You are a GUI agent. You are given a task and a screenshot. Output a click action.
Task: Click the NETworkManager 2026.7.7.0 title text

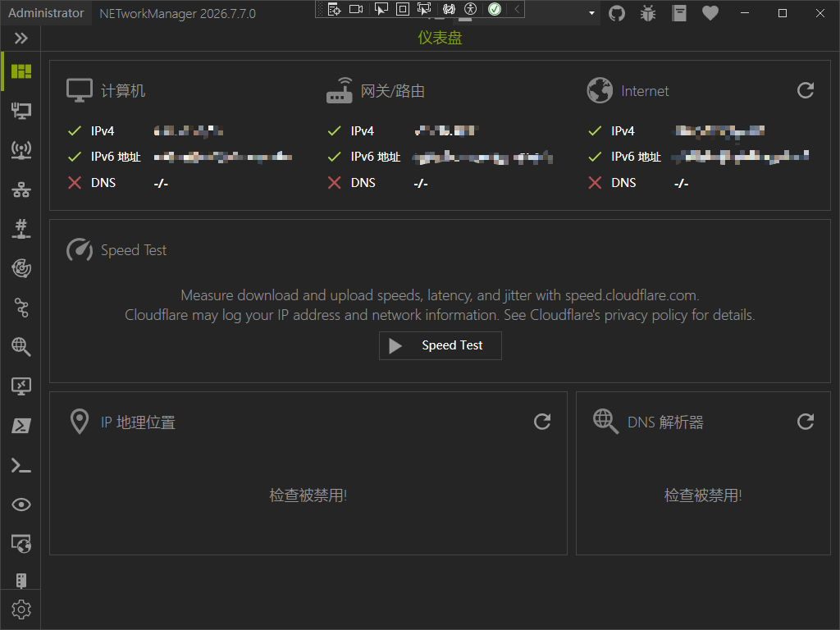pos(177,13)
